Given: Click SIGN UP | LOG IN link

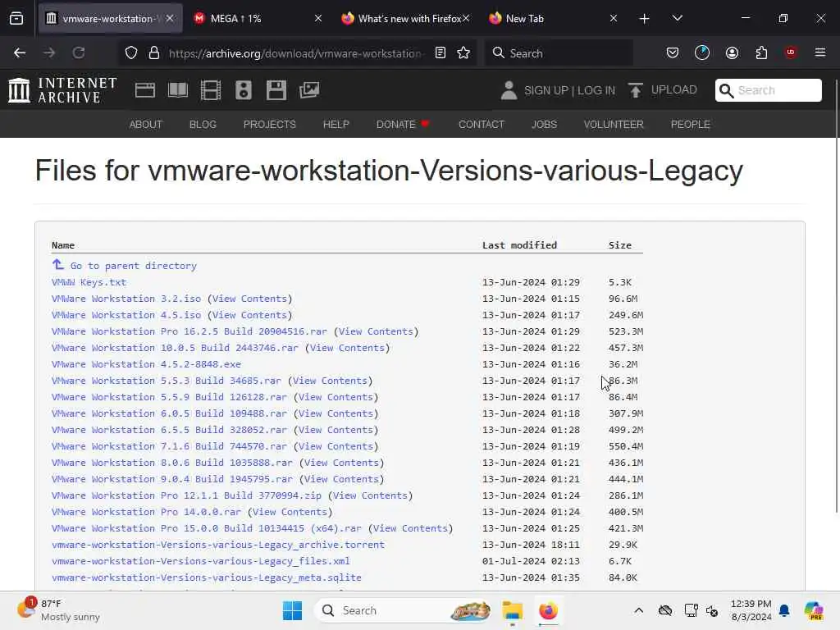Looking at the screenshot, I should tap(569, 90).
